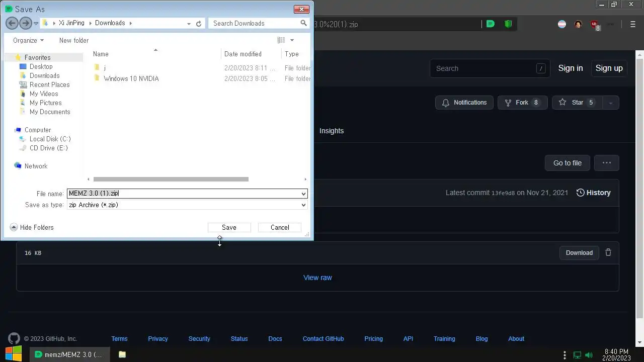Fork the repository

click(522, 103)
